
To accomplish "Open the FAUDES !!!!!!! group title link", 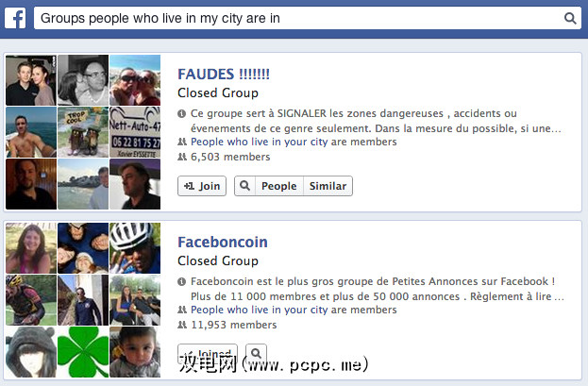I will tap(224, 75).
